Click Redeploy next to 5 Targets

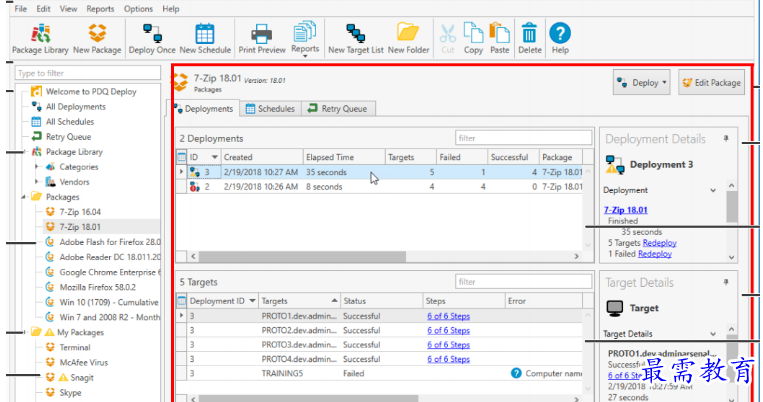click(659, 243)
